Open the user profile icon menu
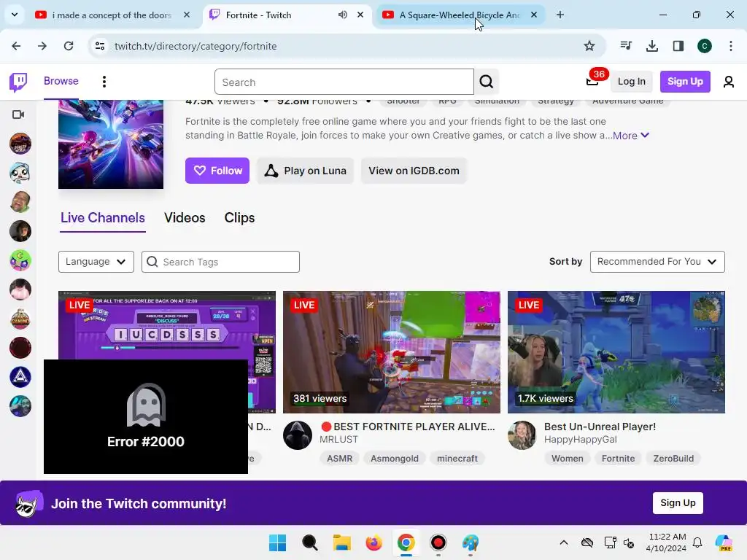 click(729, 82)
